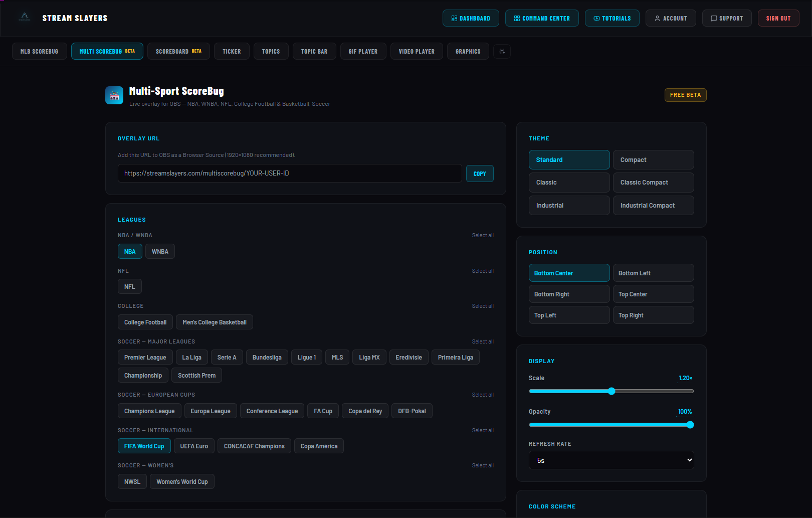This screenshot has height=518, width=812.
Task: Select all Soccer Women's leagues
Action: (x=483, y=465)
